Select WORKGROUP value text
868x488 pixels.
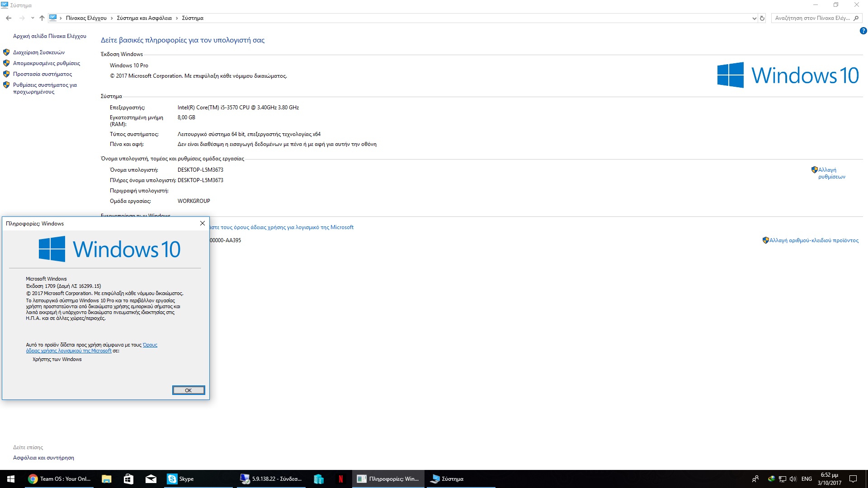coord(194,201)
